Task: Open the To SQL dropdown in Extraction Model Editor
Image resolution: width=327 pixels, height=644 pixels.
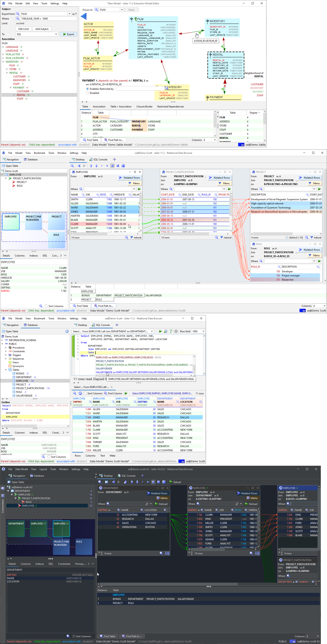Action: click(56, 34)
